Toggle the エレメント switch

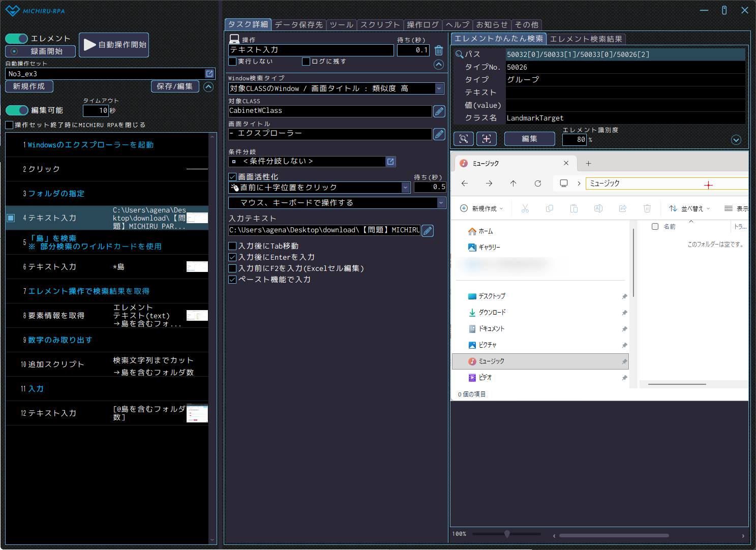[17, 39]
